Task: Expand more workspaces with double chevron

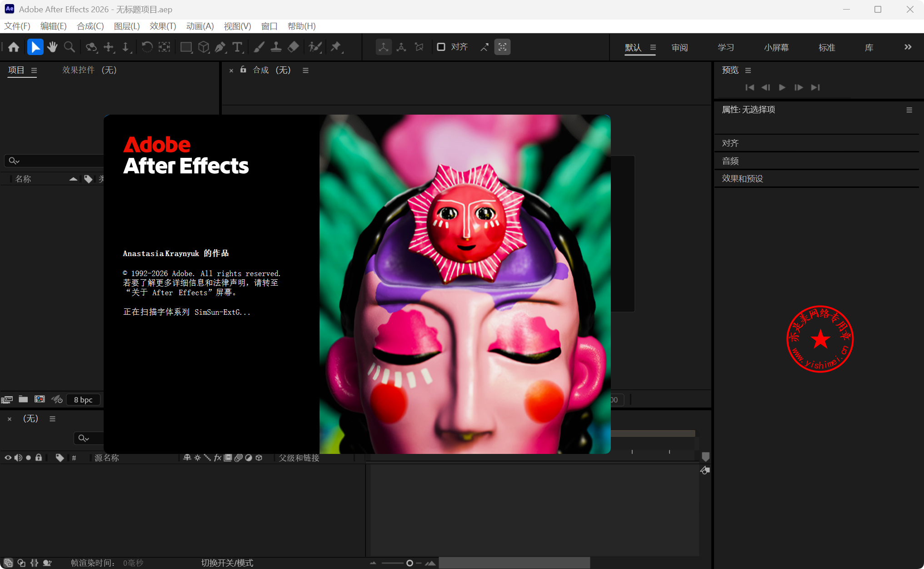Action: pos(908,47)
